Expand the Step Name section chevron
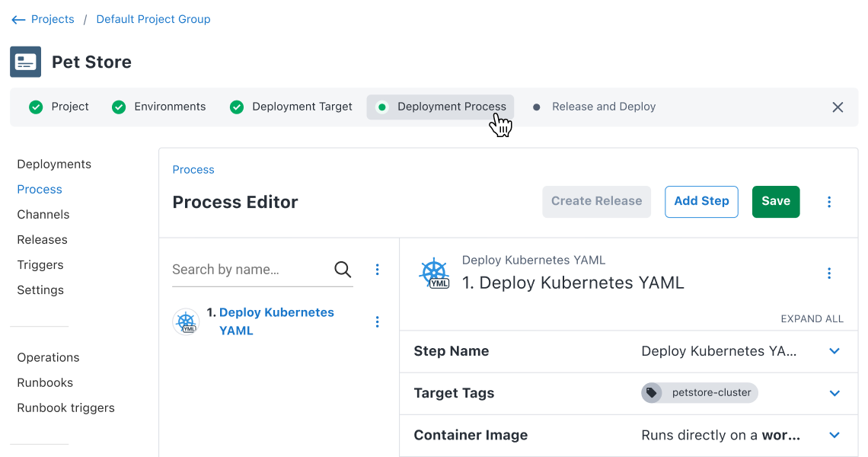The image size is (868, 457). point(834,351)
